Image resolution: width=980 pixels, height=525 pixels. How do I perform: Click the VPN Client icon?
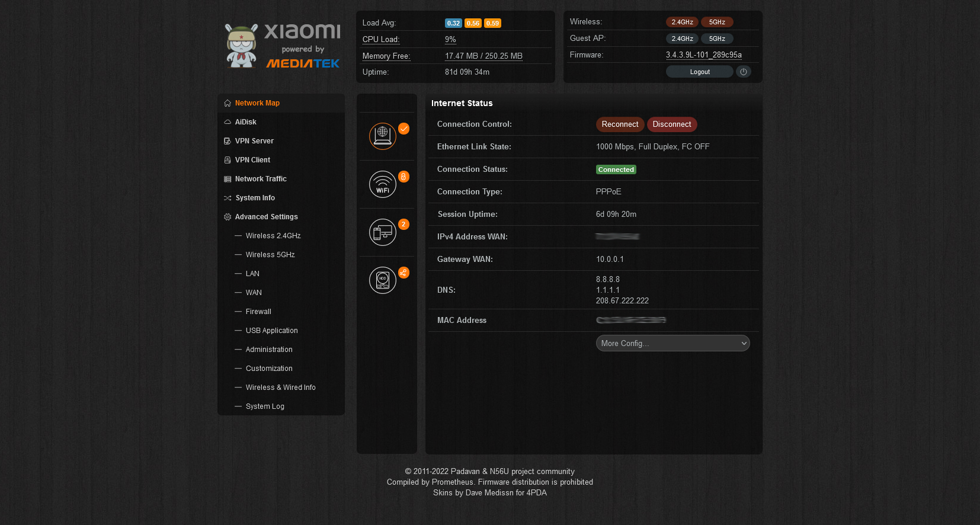coord(228,160)
